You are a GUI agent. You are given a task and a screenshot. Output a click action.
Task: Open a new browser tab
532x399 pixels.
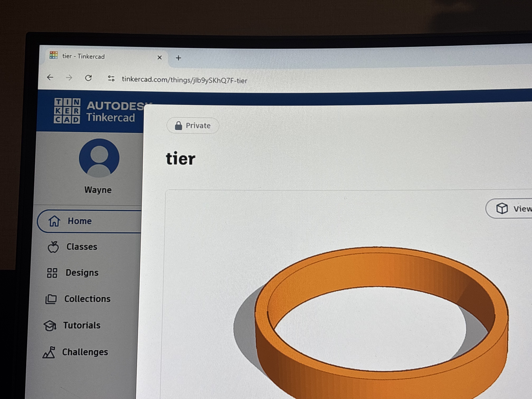178,58
